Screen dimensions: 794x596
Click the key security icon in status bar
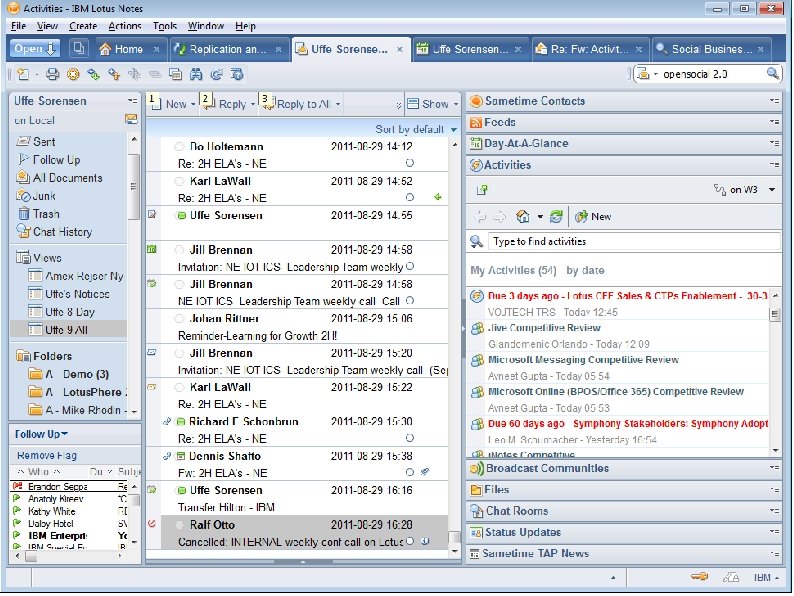coord(699,577)
